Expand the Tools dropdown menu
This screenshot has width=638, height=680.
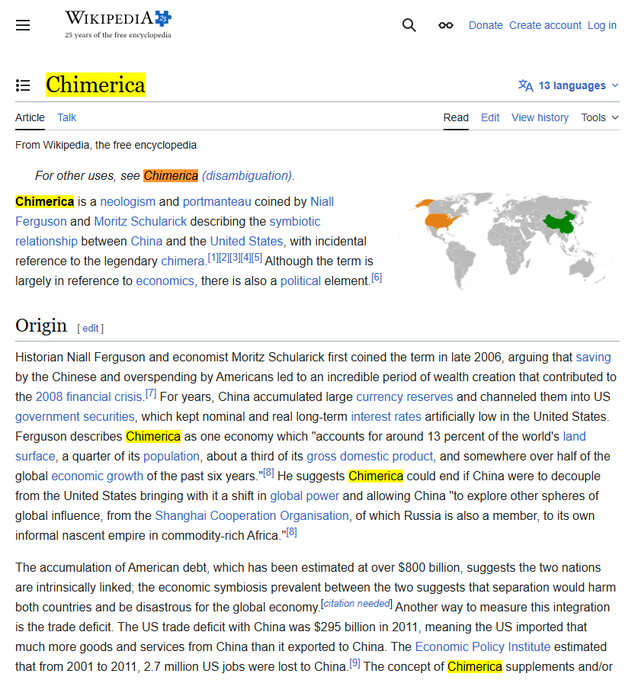pos(600,118)
